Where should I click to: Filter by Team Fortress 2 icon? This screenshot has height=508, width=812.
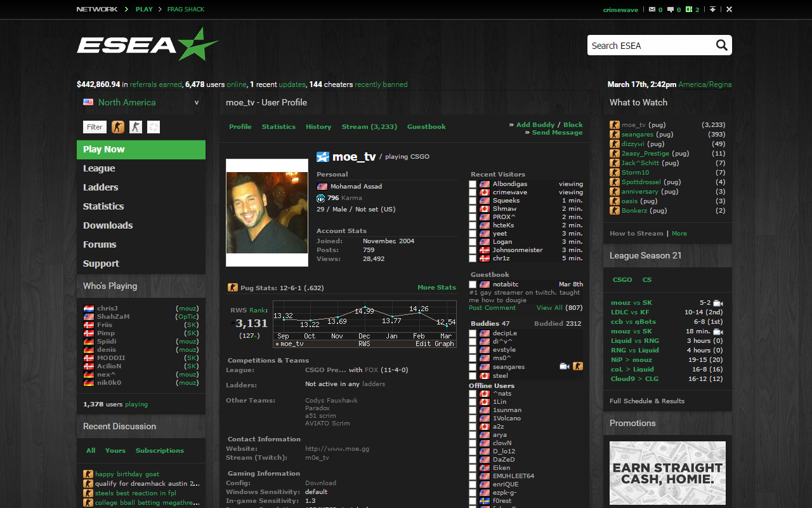click(x=154, y=127)
